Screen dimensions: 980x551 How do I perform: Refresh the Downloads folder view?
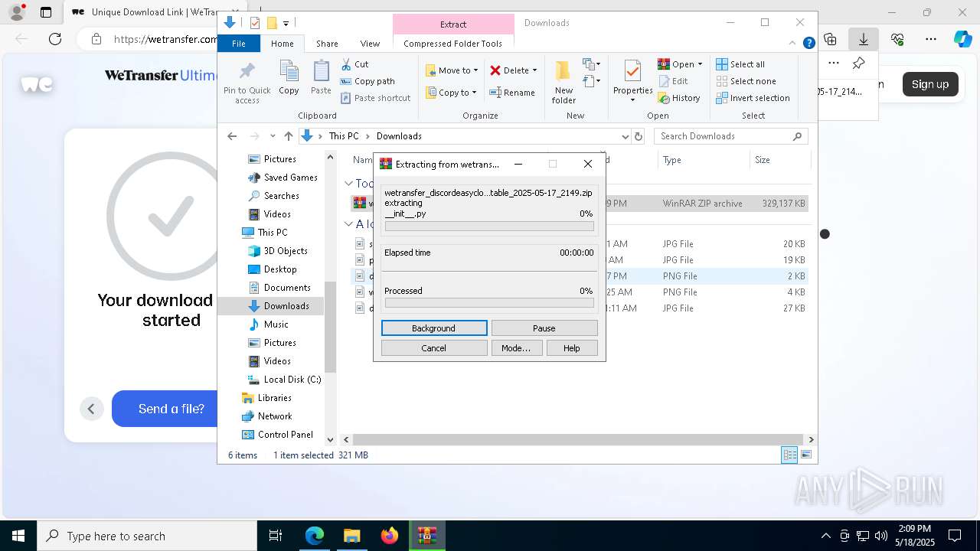point(639,136)
